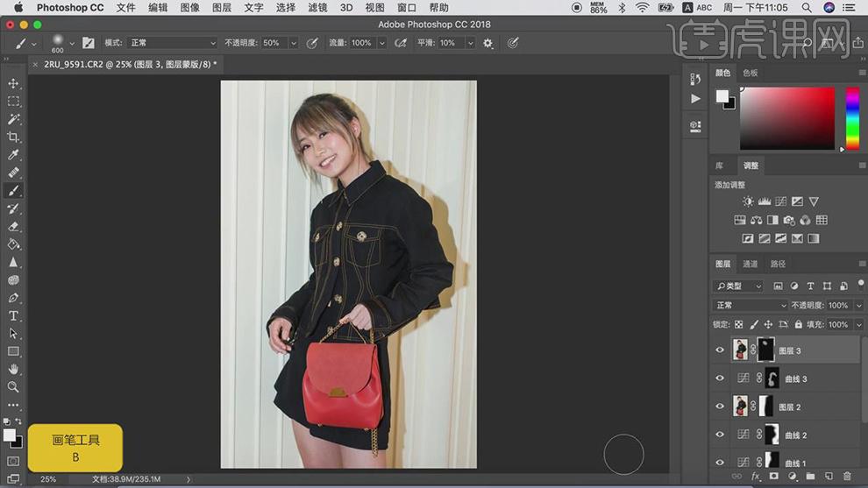Open the layer effects fx menu
The width and height of the screenshot is (868, 488).
click(x=756, y=476)
